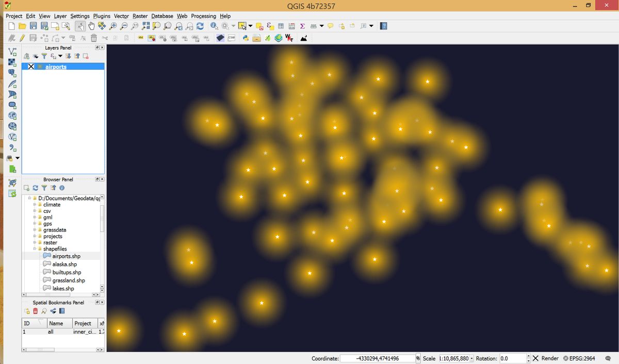This screenshot has width=619, height=364.
Task: Open the Help Contents icon
Action: coord(383,26)
